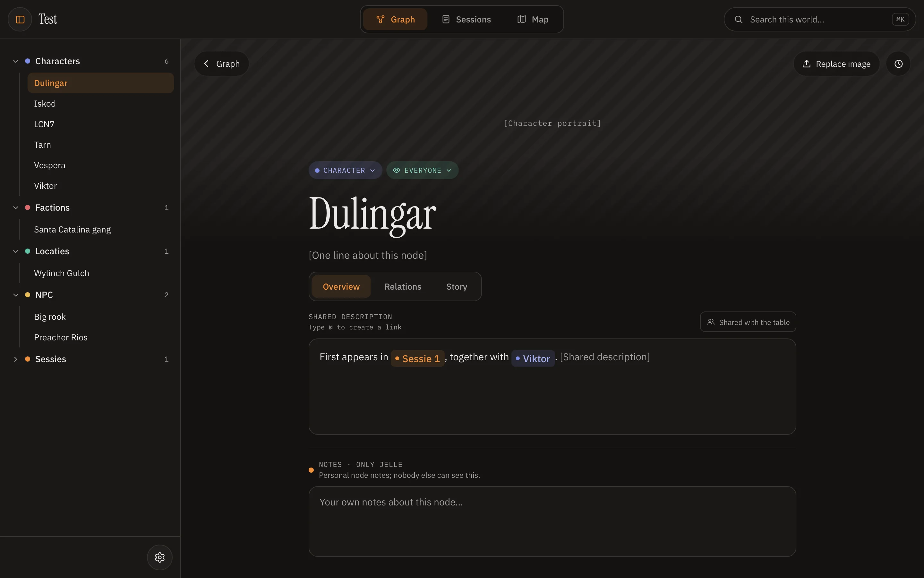Expand the Sessies group

[x=16, y=359]
